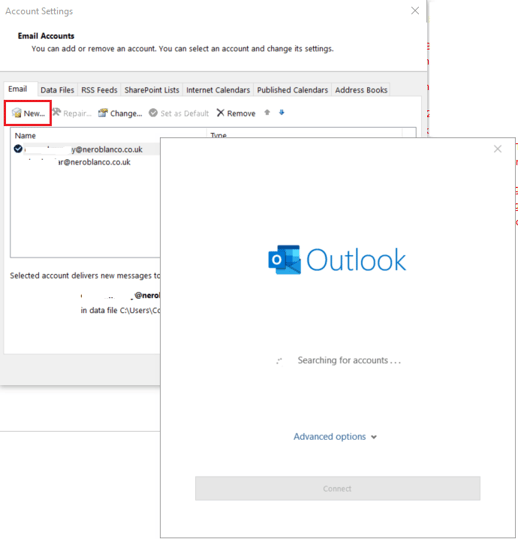
Task: Move account down with the blue arrow
Action: 282,112
